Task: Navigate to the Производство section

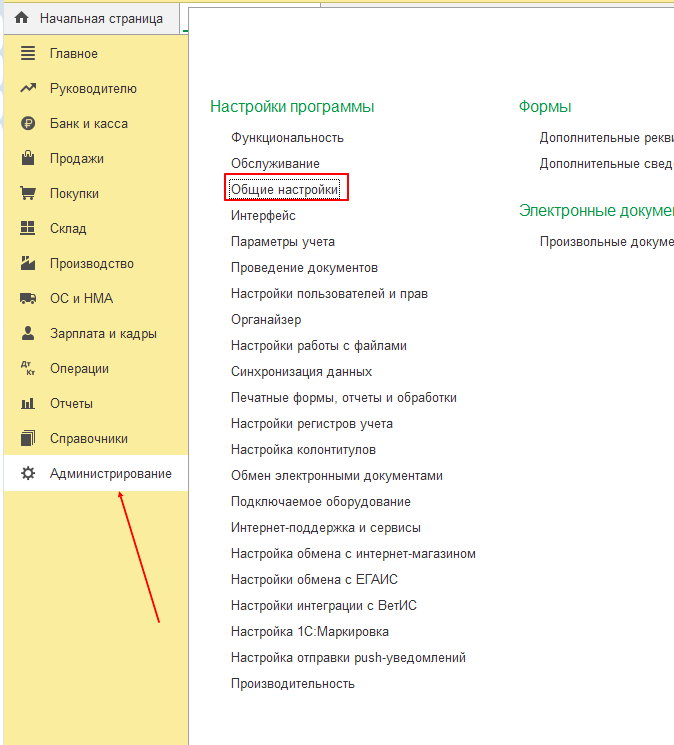Action: point(96,263)
